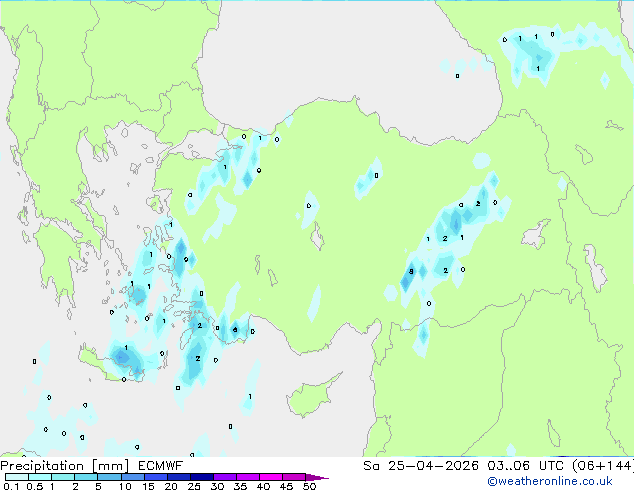Click the 'Precipitation' title text
The width and height of the screenshot is (634, 490).
[42, 466]
